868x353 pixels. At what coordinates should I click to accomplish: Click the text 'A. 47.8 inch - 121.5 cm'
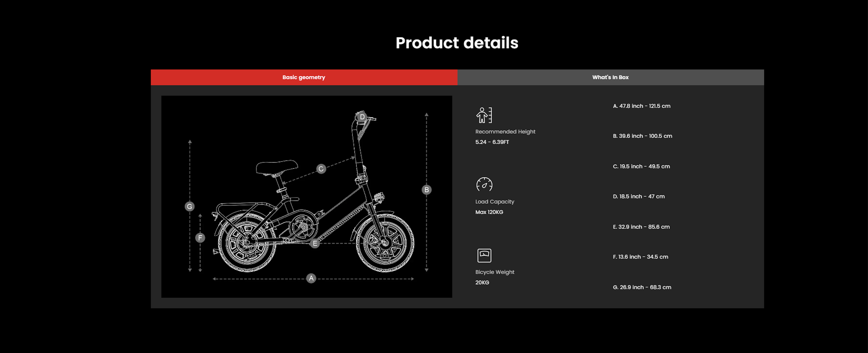click(642, 106)
